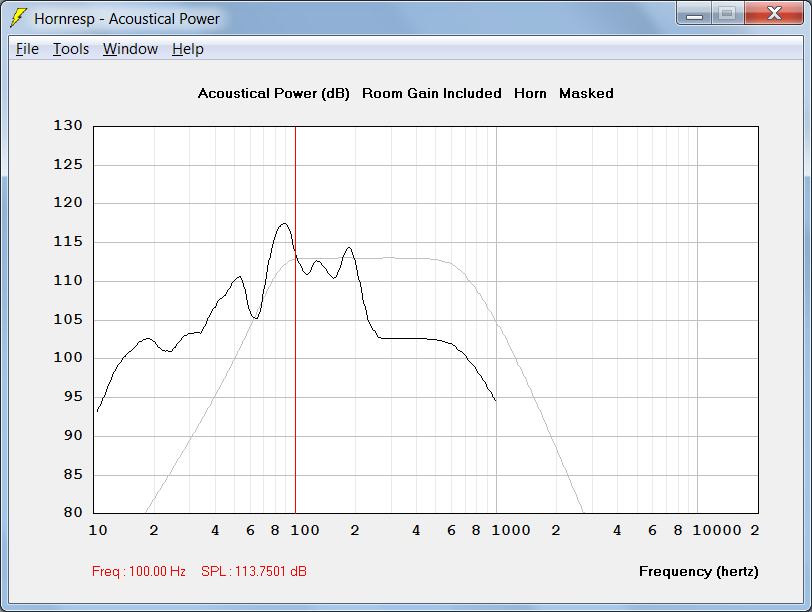Screen dimensions: 812x612
Task: Minimize the Hornresp window
Action: point(694,13)
